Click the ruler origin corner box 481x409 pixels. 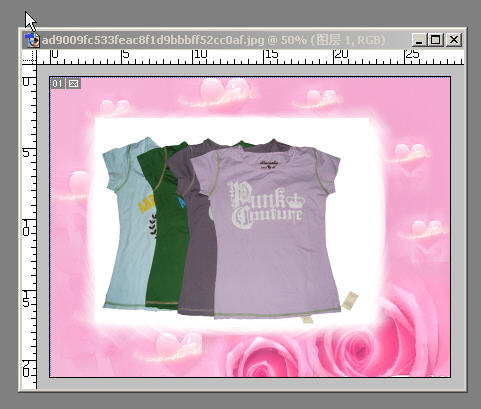[x=29, y=57]
